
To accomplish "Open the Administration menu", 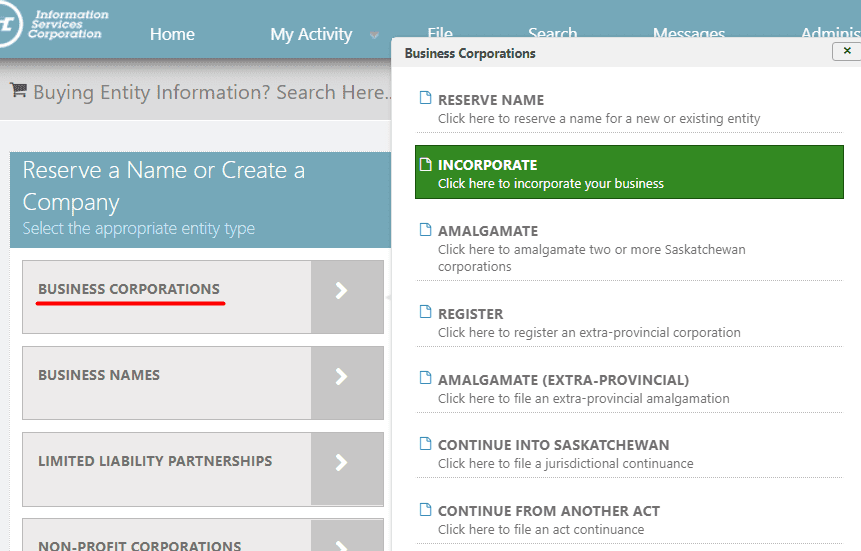I will pos(830,32).
